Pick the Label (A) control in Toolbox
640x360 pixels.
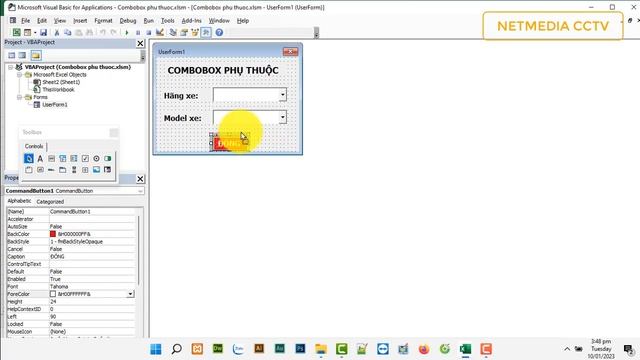(x=40, y=158)
